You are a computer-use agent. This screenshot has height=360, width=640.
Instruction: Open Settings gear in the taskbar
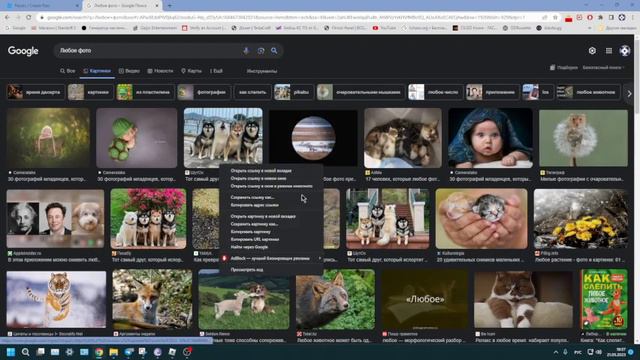tap(69, 352)
